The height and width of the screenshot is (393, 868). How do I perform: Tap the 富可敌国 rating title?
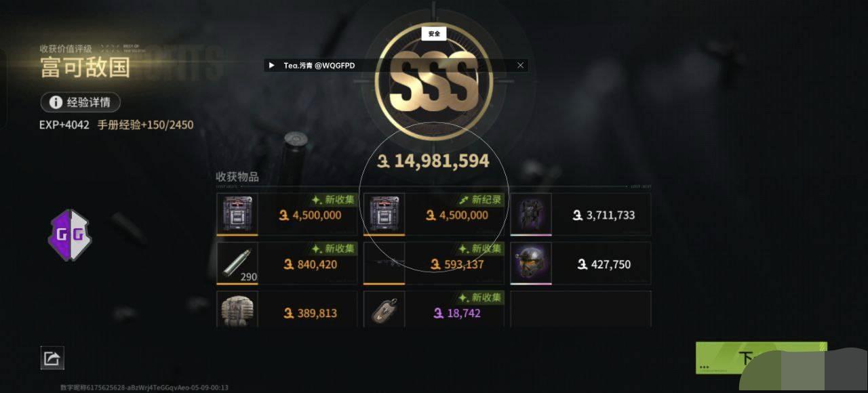pos(85,67)
